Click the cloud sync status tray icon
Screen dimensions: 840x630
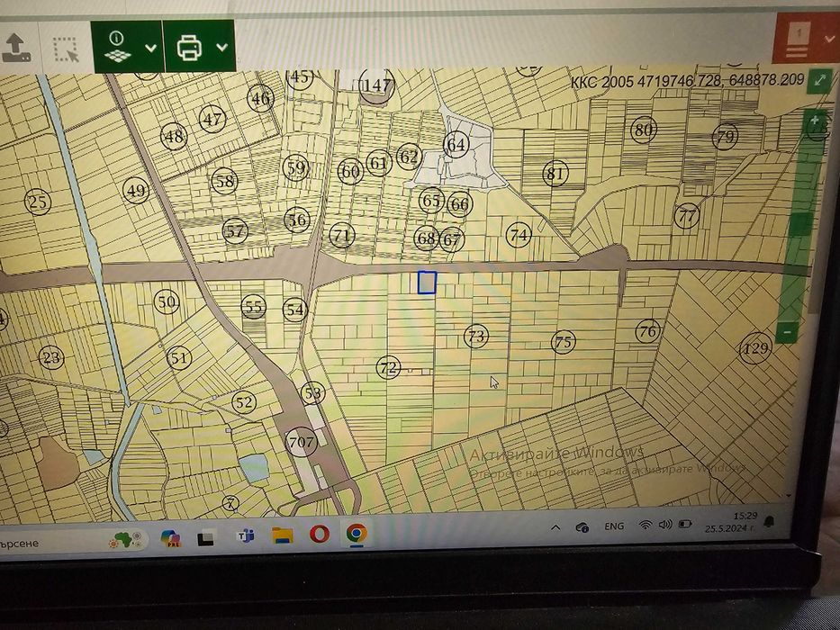pos(583,527)
